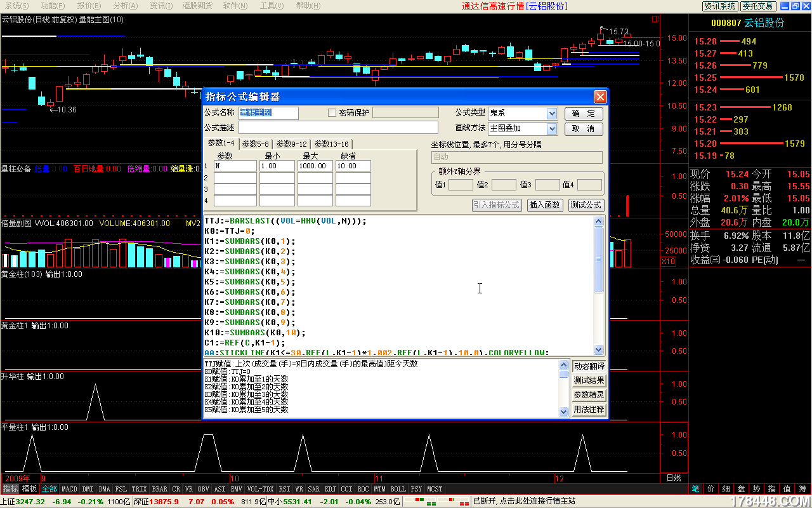Viewport: 812px width, 508px height.
Task: Click the 委托交易 button in title bar
Action: [758, 6]
